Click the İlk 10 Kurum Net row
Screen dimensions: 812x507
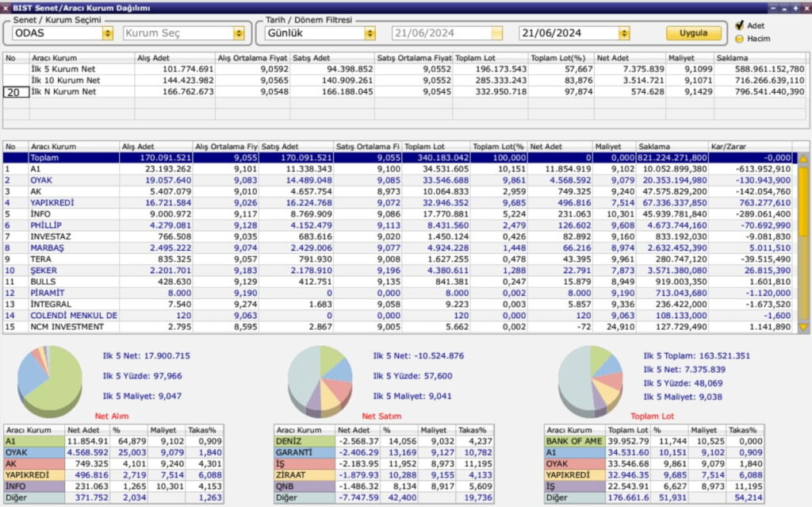pyautogui.click(x=405, y=80)
